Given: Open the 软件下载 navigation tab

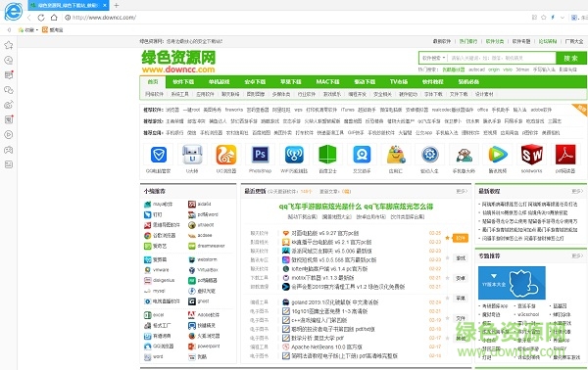Looking at the screenshot, I should [183, 81].
